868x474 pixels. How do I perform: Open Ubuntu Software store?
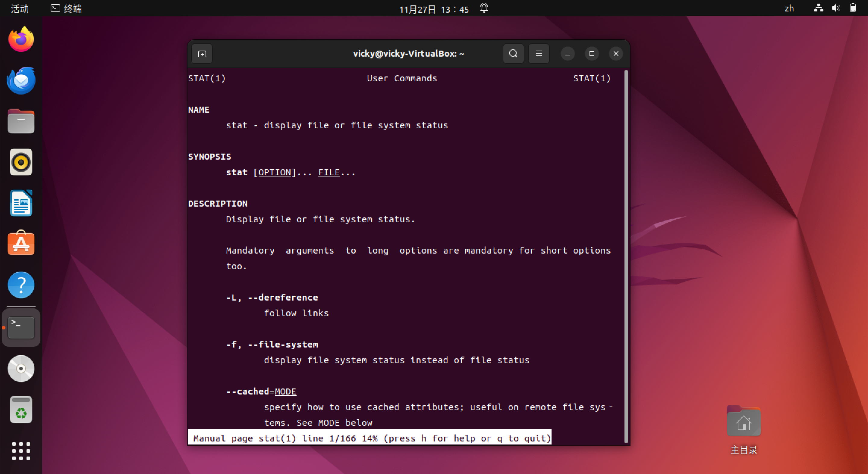point(21,244)
